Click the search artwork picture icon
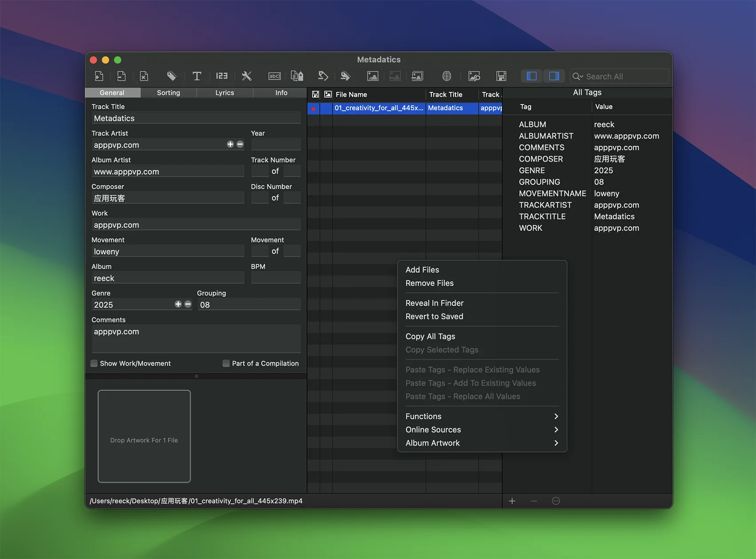This screenshot has height=559, width=756. [x=474, y=76]
